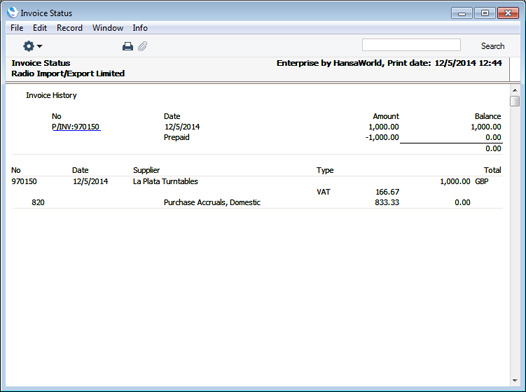Minimize the Invoice Status window
526x392 pixels.
pos(462,13)
